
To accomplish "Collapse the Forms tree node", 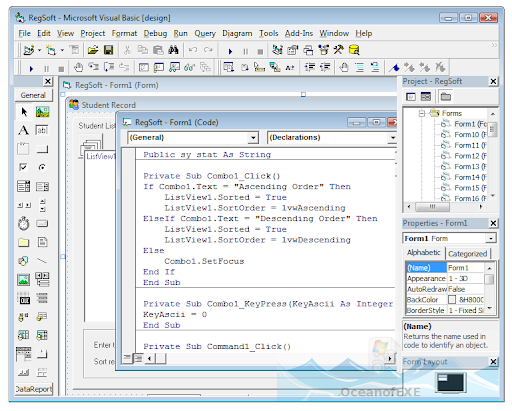I will (x=422, y=113).
